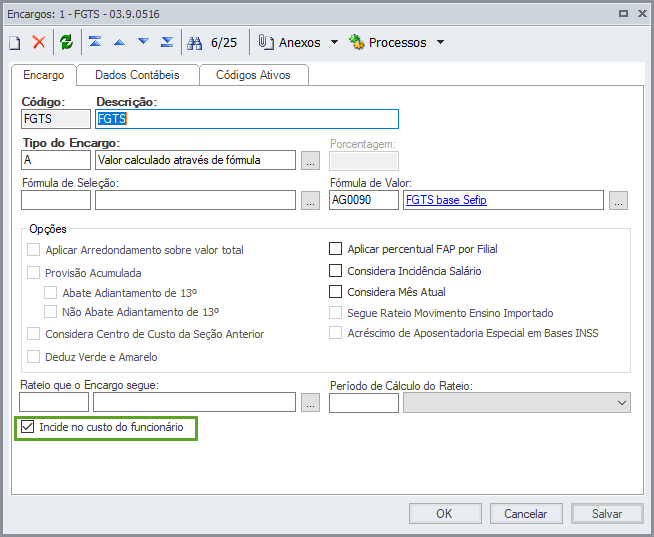Go to the next record
This screenshot has width=654, height=537.
143,42
